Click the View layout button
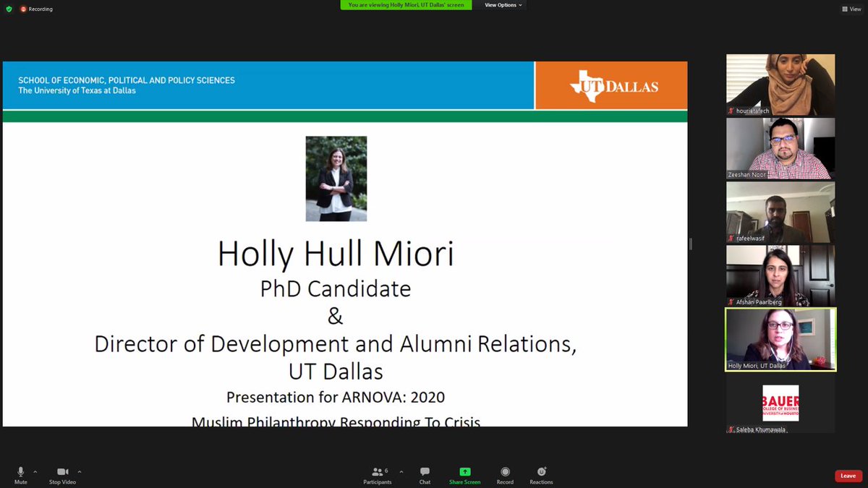Viewport: 868px width, 488px height. coord(850,9)
